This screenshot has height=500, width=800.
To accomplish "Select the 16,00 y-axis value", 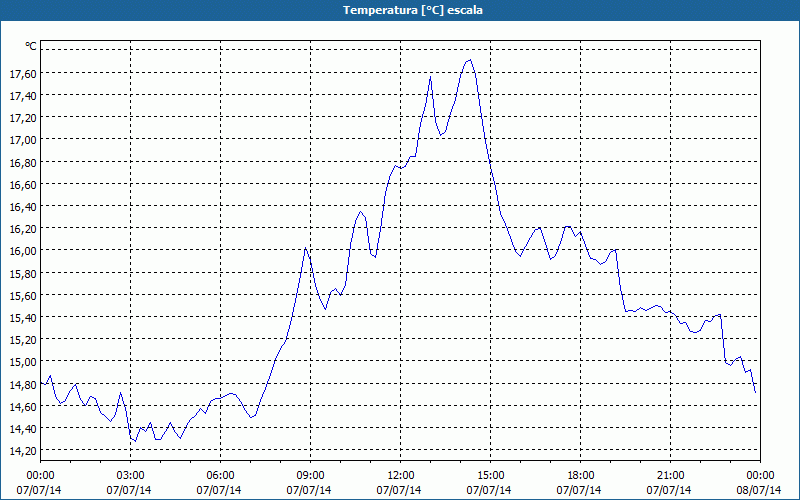I will point(23,251).
